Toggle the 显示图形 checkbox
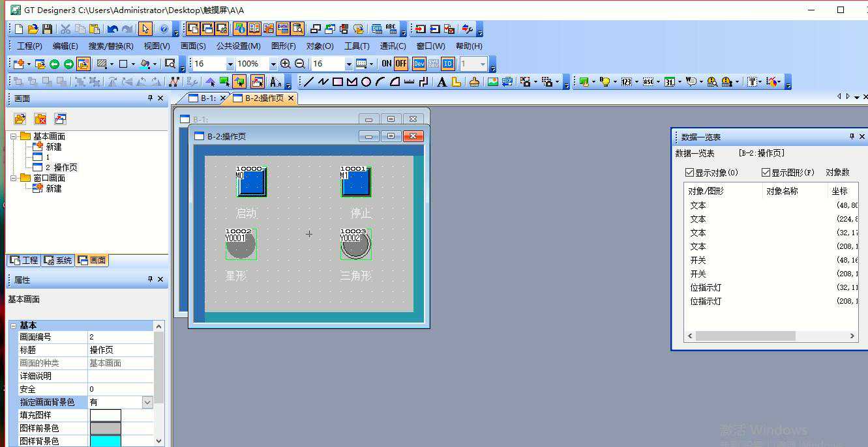This screenshot has width=868, height=447. coord(766,173)
